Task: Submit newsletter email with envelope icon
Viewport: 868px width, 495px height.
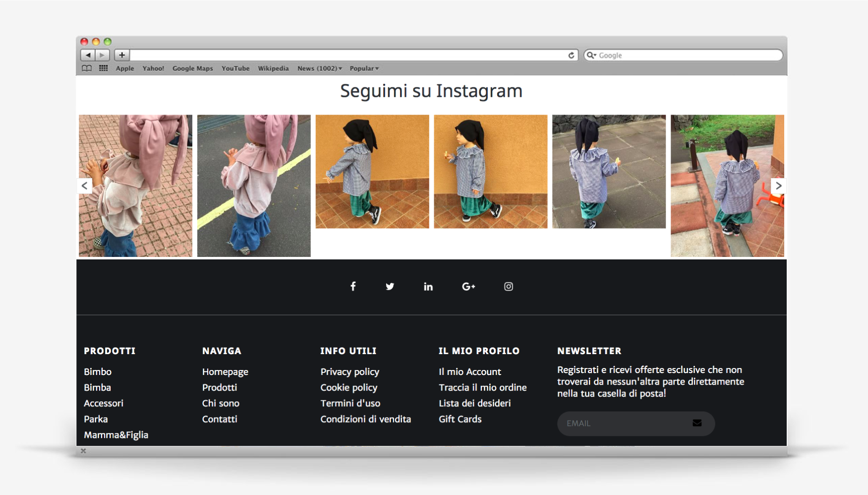Action: [697, 423]
